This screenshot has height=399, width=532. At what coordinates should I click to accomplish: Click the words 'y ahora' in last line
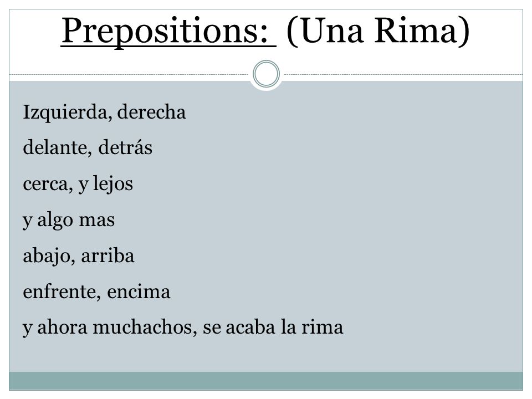pos(55,329)
